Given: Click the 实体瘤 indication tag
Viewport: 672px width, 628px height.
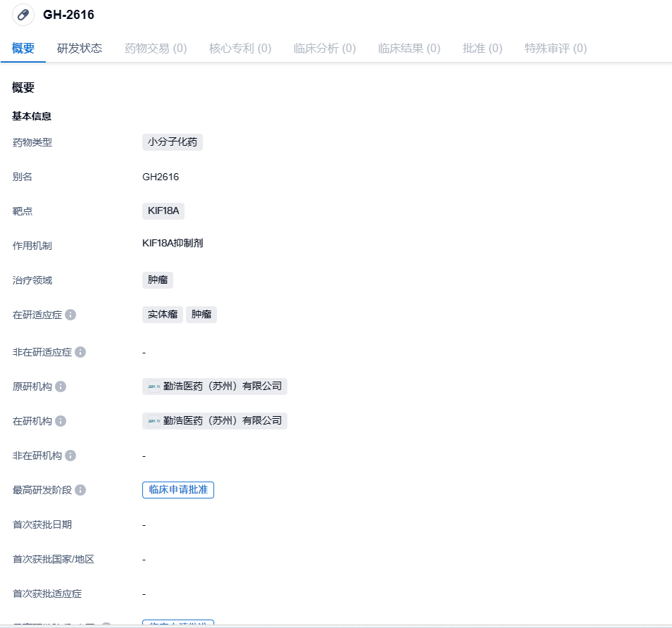Looking at the screenshot, I should (163, 315).
